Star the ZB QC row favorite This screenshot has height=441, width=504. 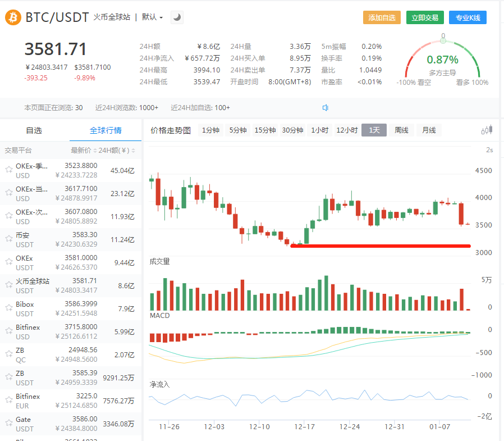point(8,354)
